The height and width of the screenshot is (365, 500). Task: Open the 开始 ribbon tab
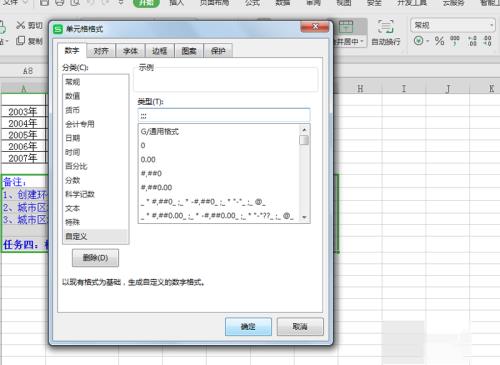[x=146, y=3]
